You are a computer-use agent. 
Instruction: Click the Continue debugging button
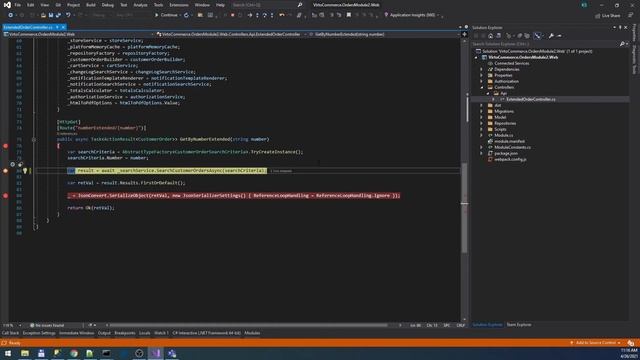click(166, 15)
